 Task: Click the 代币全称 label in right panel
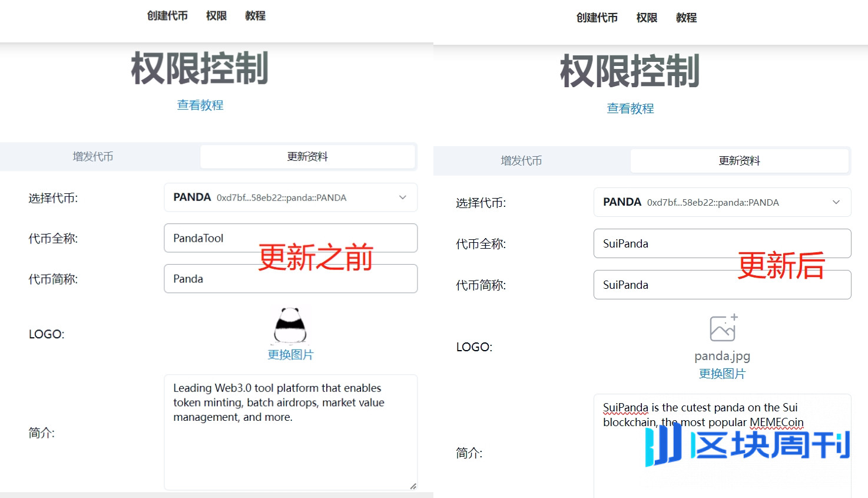(x=481, y=244)
